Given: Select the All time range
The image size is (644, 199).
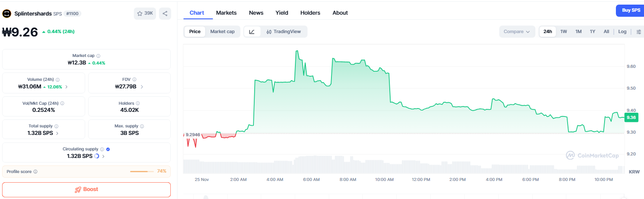Looking at the screenshot, I should click(606, 31).
